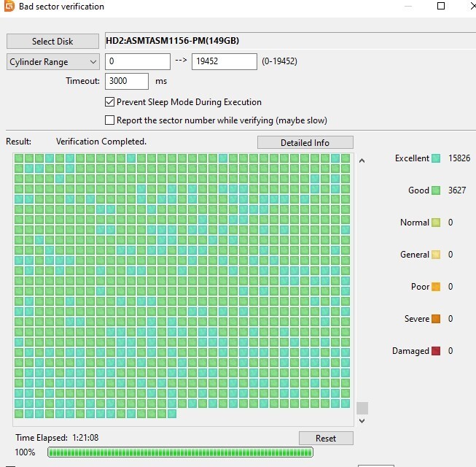Image resolution: width=476 pixels, height=467 pixels.
Task: Click the Normal yellow-green legend swatch
Action: (x=436, y=223)
